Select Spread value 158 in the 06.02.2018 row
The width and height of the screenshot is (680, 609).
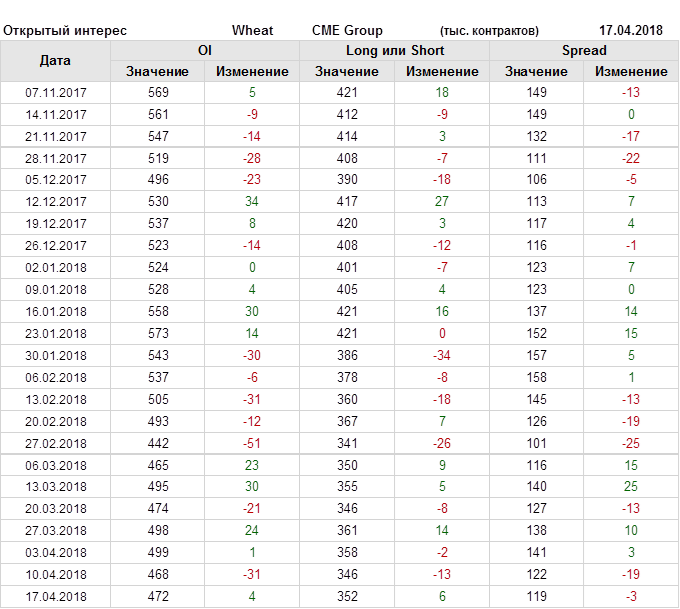(536, 377)
